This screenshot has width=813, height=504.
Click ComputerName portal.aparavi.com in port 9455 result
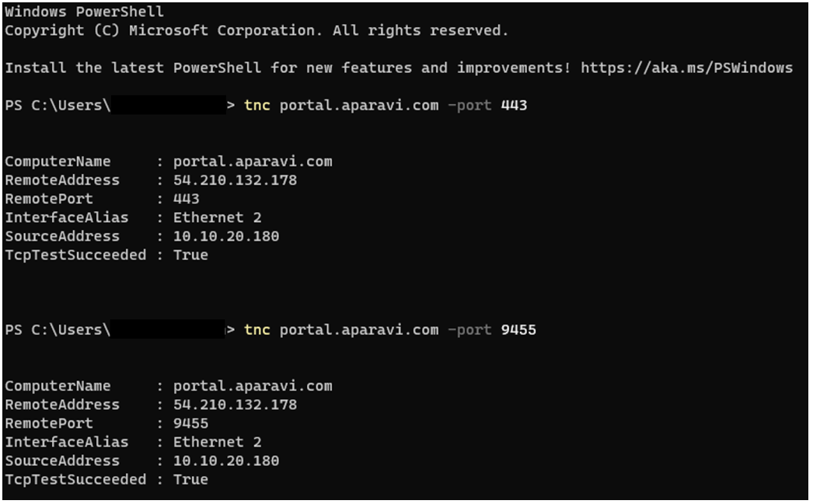pos(253,386)
